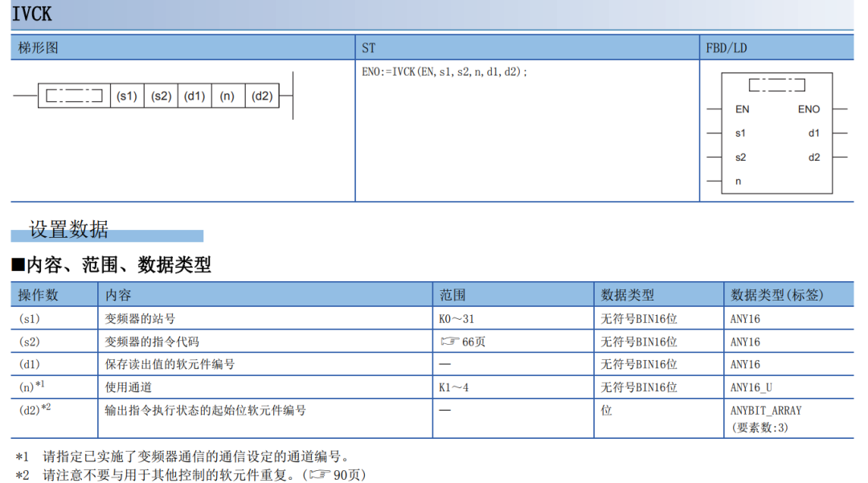Image resolution: width=868 pixels, height=483 pixels.
Task: Select the (n) operand box in the ladder diagram
Action: click(x=227, y=96)
